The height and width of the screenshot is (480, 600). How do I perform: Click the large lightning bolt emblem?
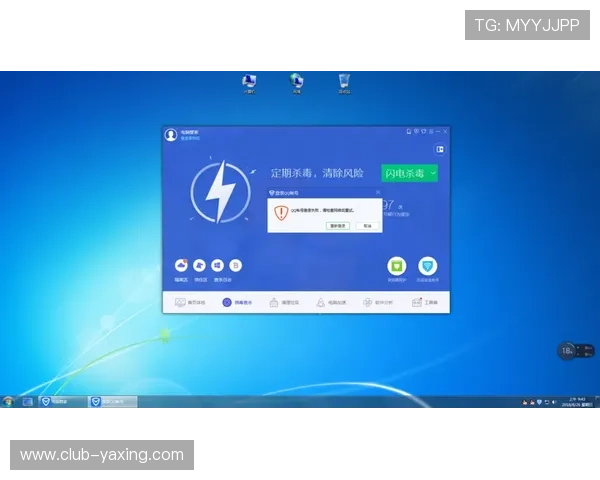(220, 192)
